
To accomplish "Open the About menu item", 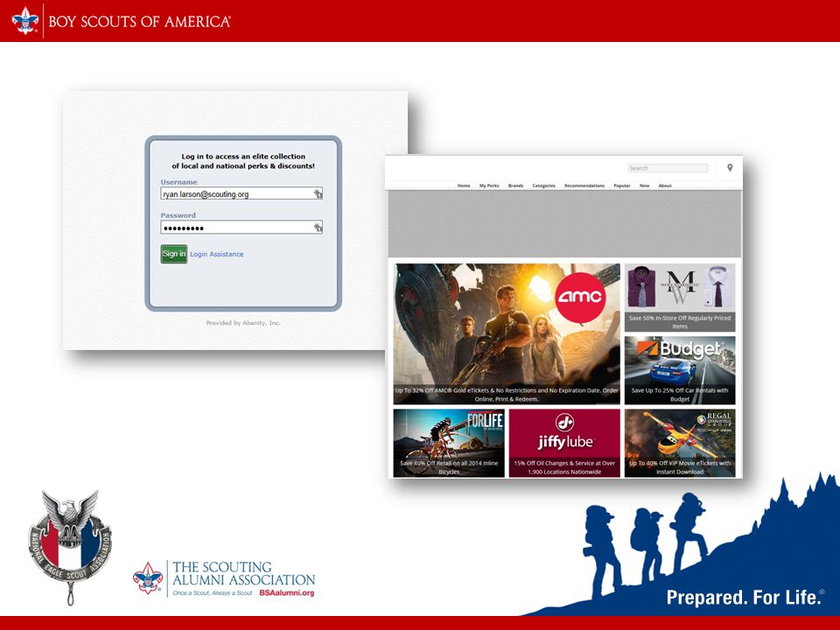I will coord(665,185).
